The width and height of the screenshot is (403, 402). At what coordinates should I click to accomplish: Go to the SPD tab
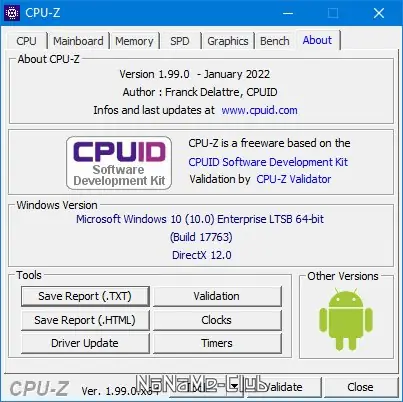tap(180, 41)
